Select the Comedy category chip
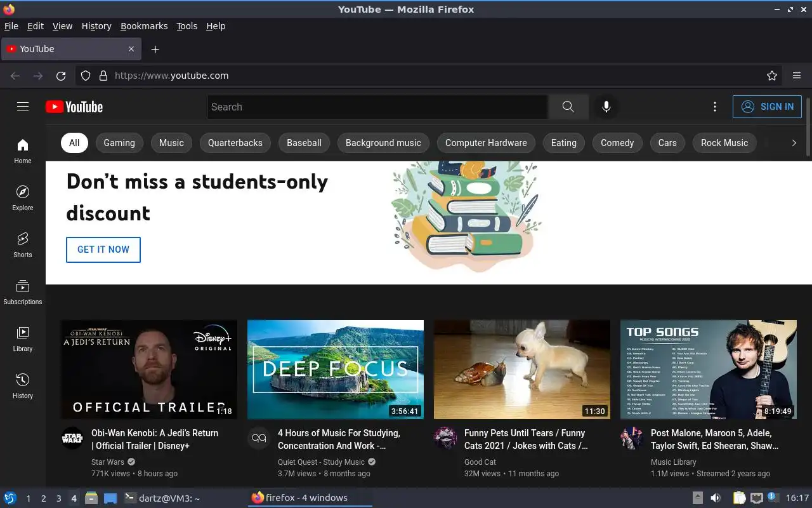Image resolution: width=812 pixels, height=508 pixels. [x=617, y=143]
